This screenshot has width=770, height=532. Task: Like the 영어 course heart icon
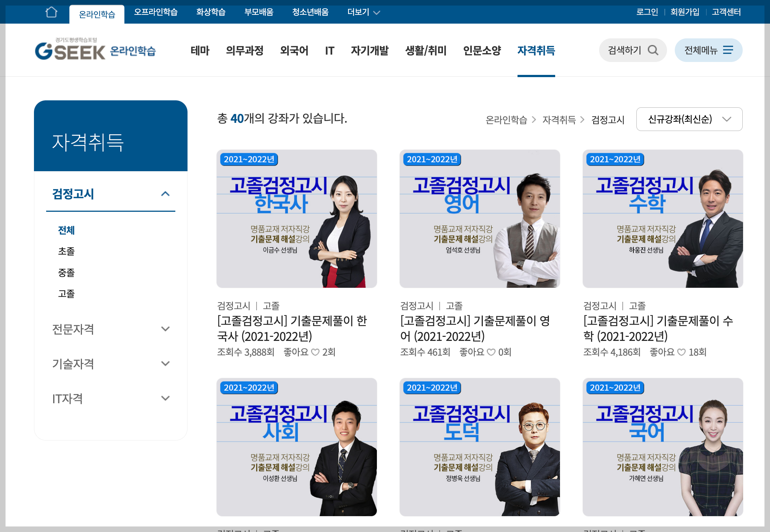coord(491,352)
